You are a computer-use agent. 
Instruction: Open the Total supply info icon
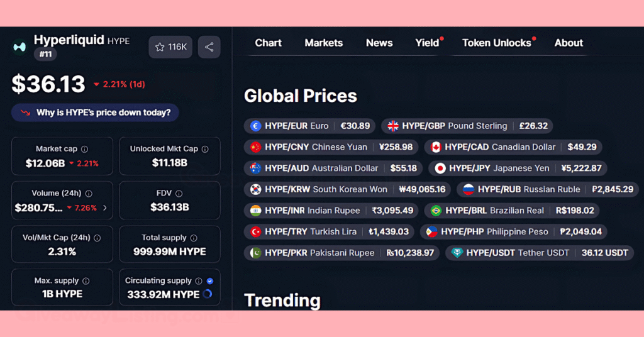[x=194, y=238]
